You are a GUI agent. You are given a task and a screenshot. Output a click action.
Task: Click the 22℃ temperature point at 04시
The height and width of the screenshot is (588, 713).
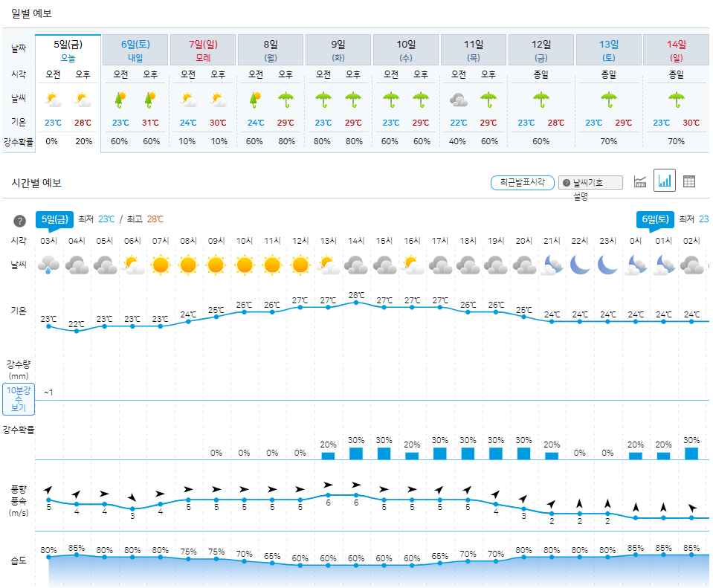point(77,331)
